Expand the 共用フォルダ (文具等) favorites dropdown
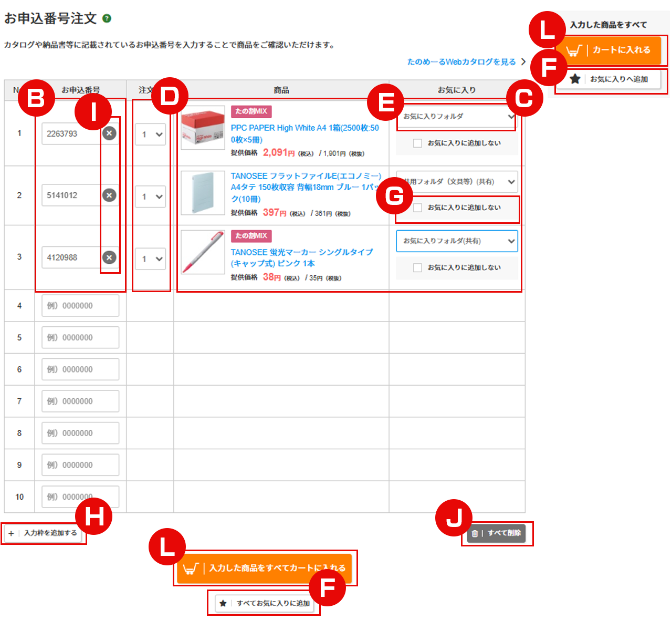This screenshot has height=620, width=672. point(457,182)
